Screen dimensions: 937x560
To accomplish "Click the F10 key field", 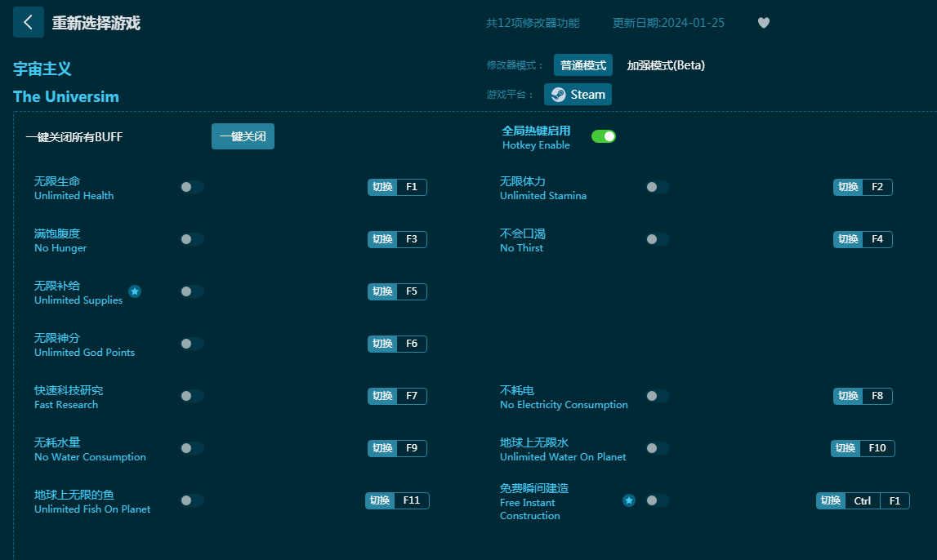I will pyautogui.click(x=877, y=448).
